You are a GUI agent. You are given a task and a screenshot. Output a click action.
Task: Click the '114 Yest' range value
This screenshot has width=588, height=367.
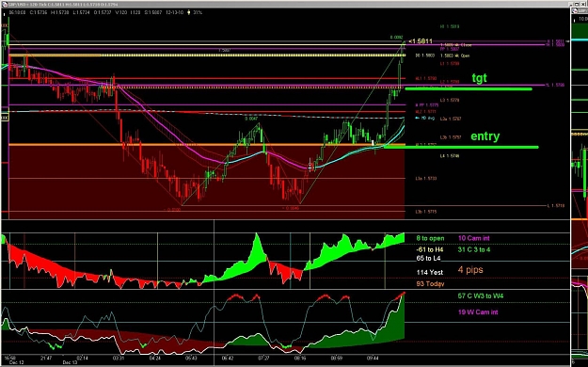(430, 273)
